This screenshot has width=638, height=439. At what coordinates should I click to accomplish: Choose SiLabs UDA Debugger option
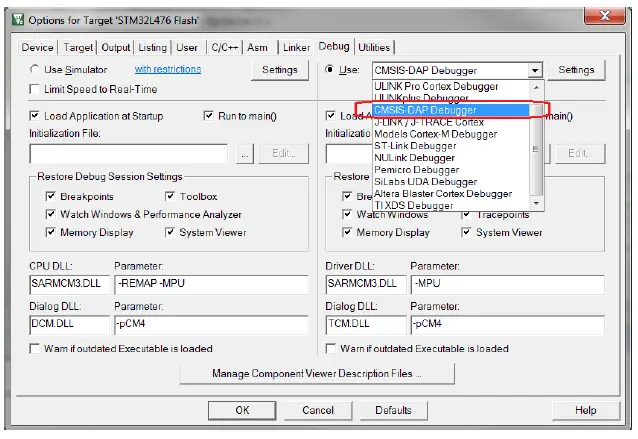point(451,181)
